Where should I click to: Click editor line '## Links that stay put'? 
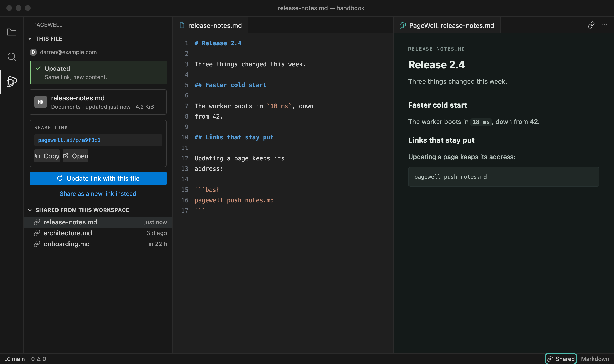234,137
